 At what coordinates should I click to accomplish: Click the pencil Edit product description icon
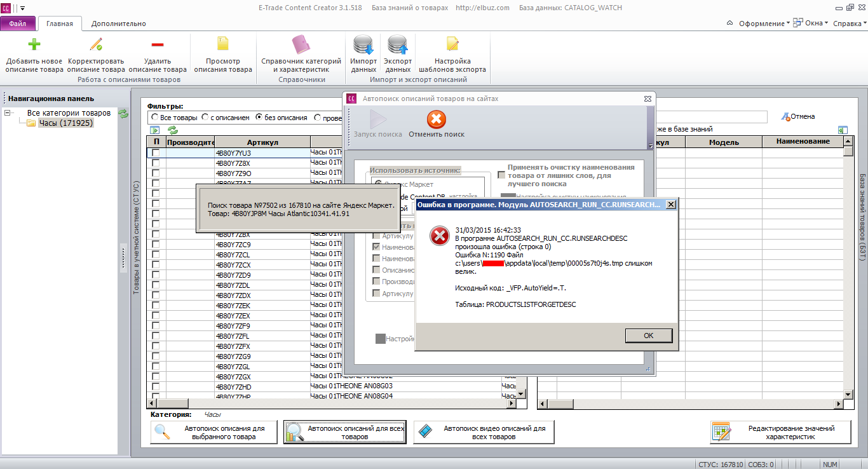(x=96, y=44)
